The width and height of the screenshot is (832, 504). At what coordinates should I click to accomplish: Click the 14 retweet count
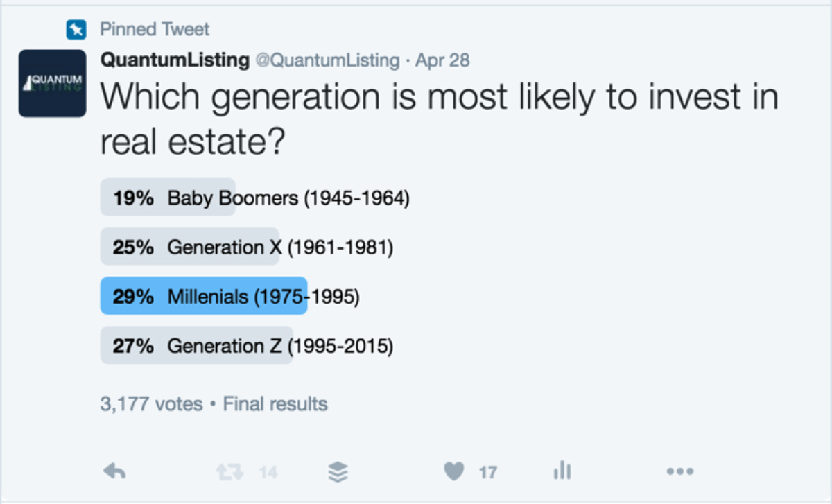268,473
